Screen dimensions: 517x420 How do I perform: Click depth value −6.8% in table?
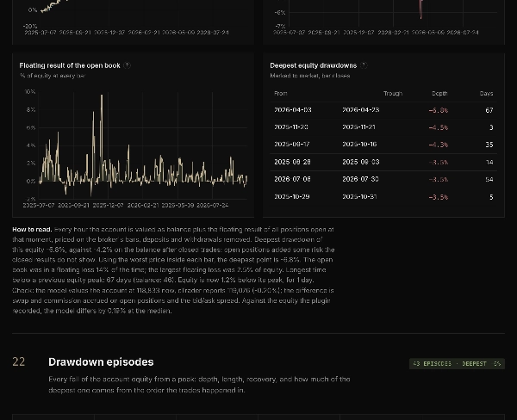[x=439, y=110]
